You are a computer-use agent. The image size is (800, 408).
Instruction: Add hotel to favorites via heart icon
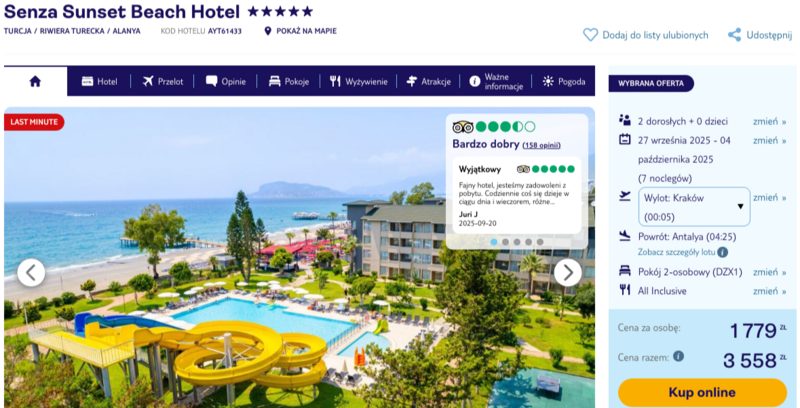[x=590, y=35]
